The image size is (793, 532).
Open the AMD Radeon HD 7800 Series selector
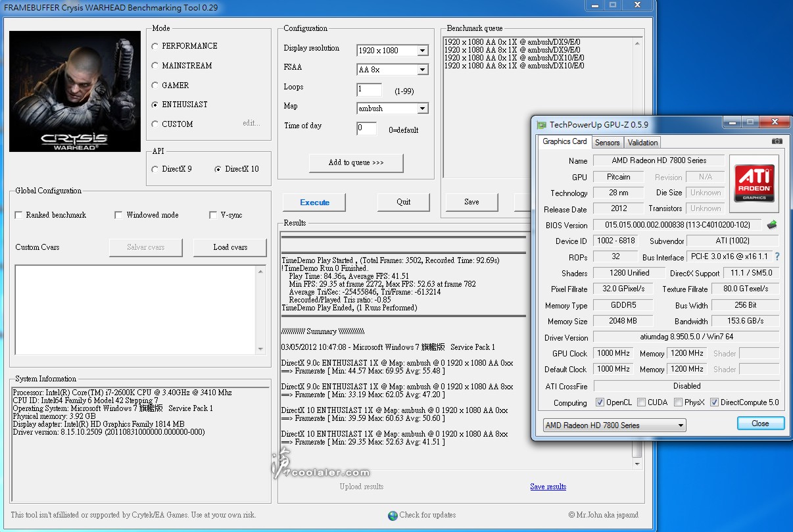[x=614, y=425]
